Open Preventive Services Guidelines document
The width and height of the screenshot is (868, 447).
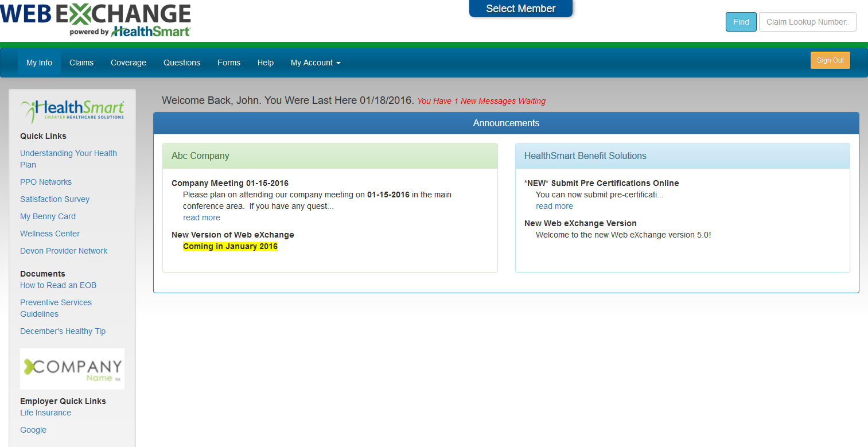(56, 308)
